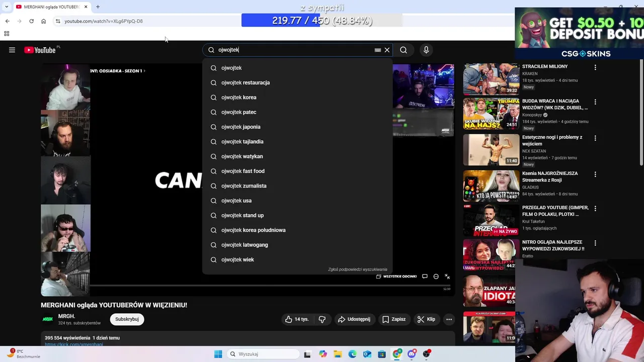Go to browser home with the house icon
This screenshot has width=644, height=362.
pyautogui.click(x=43, y=21)
